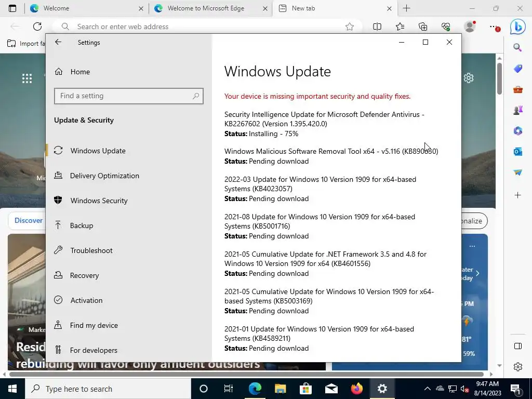Open Edge Collections icon
Image resolution: width=532 pixels, height=399 pixels.
tap(423, 26)
